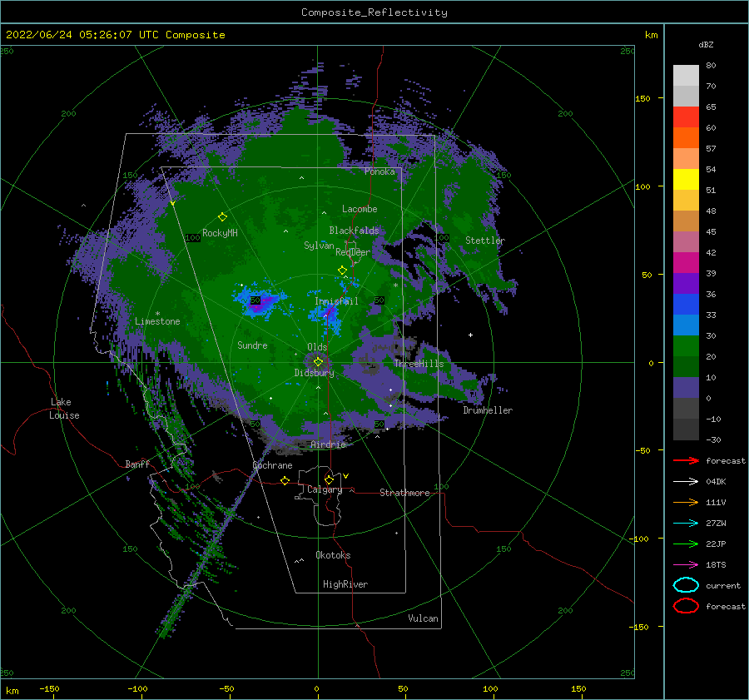
Task: Click the white 04DK arrow icon
Action: click(x=686, y=482)
